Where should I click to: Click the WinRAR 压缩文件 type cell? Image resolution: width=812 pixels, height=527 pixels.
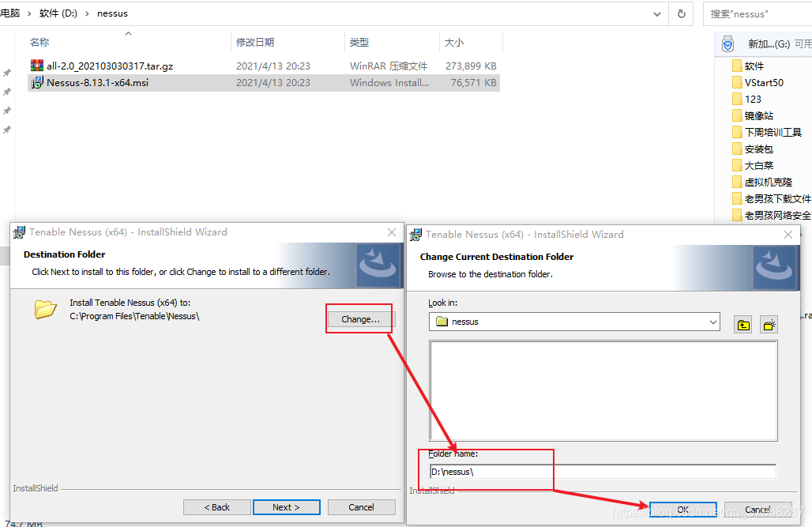pos(389,66)
